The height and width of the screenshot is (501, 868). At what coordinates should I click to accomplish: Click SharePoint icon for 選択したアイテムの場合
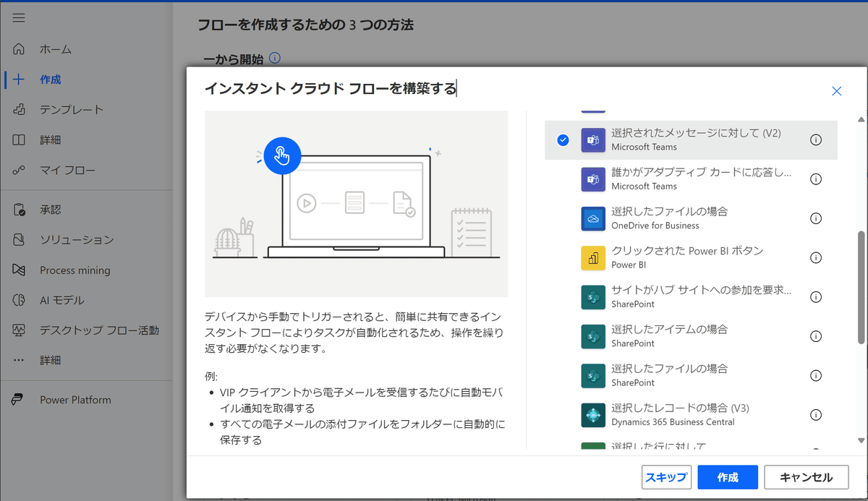coord(593,336)
